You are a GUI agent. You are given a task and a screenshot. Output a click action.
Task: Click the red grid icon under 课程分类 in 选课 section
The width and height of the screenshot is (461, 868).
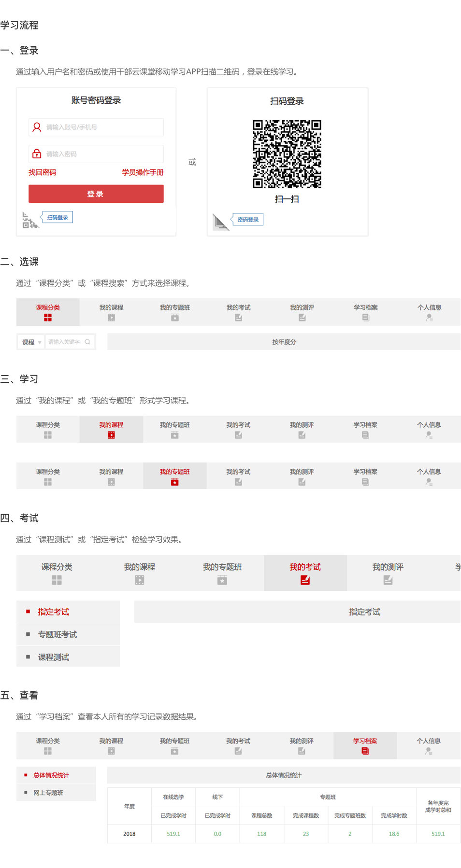(x=48, y=318)
